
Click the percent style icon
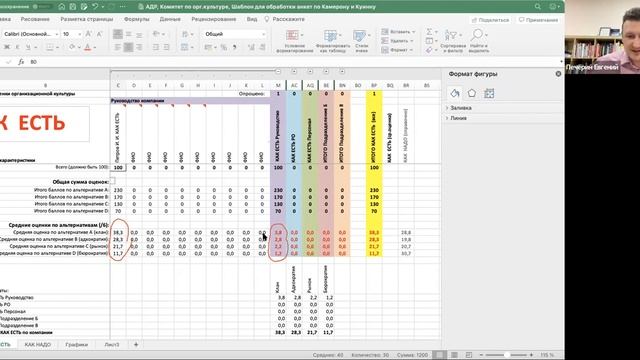(x=224, y=47)
